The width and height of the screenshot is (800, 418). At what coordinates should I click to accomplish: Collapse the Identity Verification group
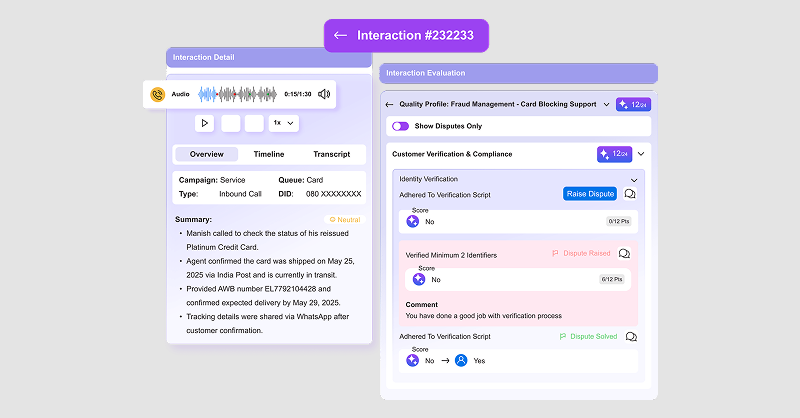[633, 180]
